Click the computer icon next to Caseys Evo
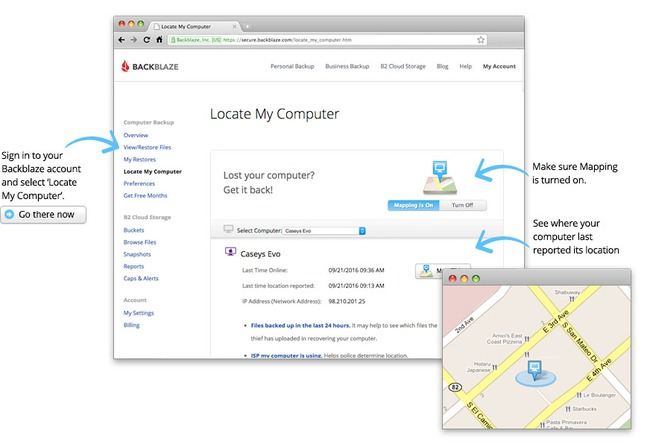Viewport: 650px width, 445px height. coord(230,252)
